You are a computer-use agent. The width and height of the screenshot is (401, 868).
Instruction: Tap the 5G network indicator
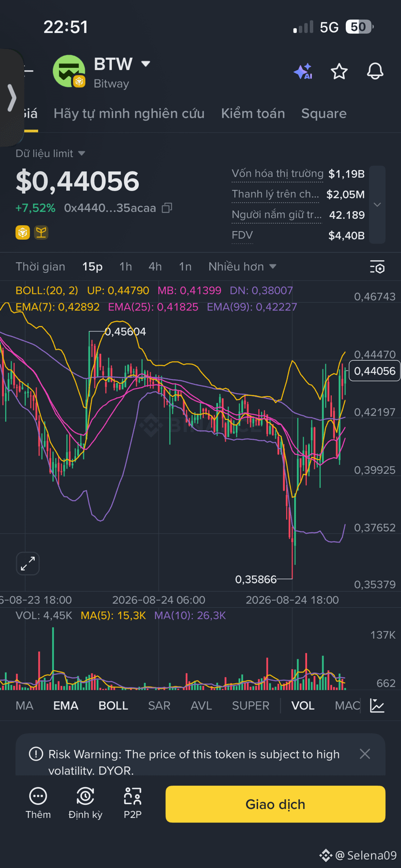click(329, 27)
